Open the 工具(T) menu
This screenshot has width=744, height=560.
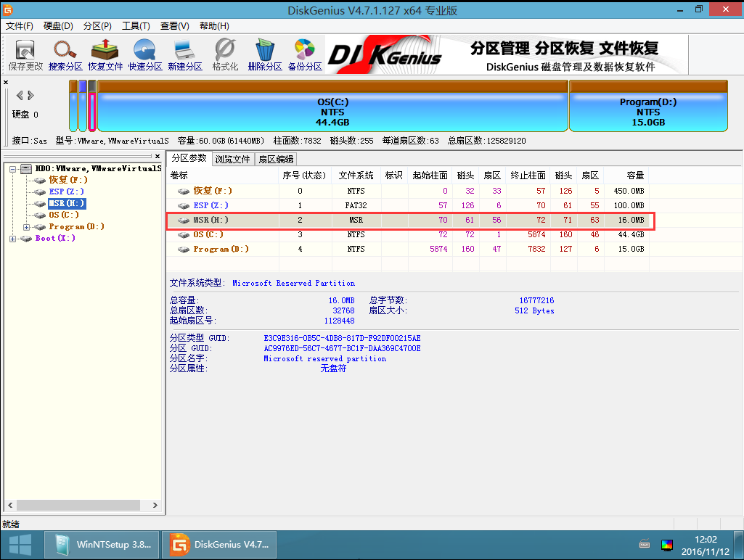(x=136, y=26)
